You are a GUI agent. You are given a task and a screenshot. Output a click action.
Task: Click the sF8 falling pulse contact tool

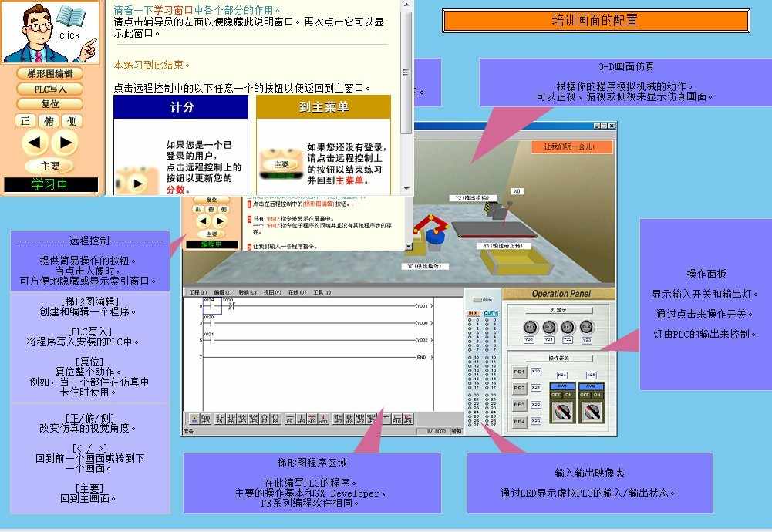tap(349, 419)
